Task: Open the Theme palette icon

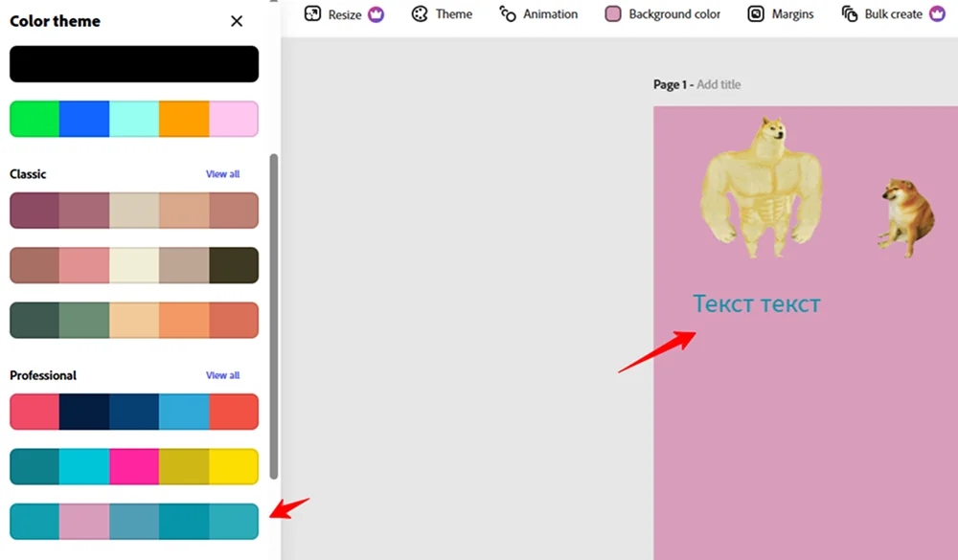Action: pyautogui.click(x=420, y=13)
